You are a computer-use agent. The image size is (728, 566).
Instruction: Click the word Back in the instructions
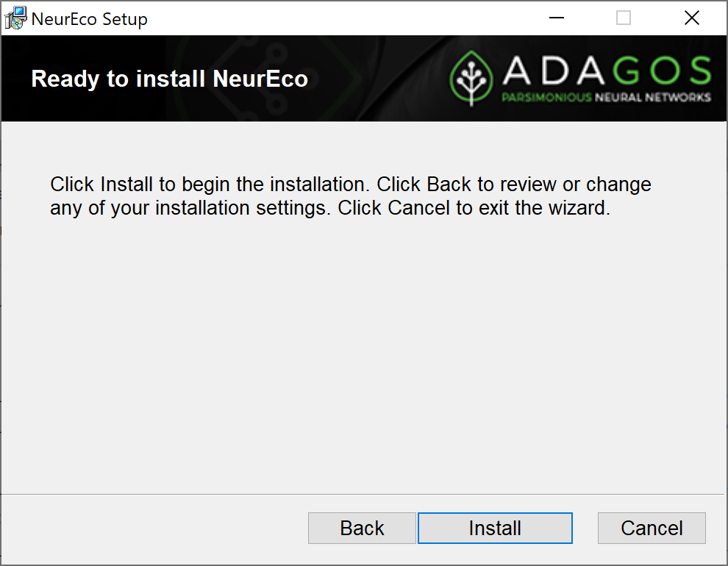point(449,185)
